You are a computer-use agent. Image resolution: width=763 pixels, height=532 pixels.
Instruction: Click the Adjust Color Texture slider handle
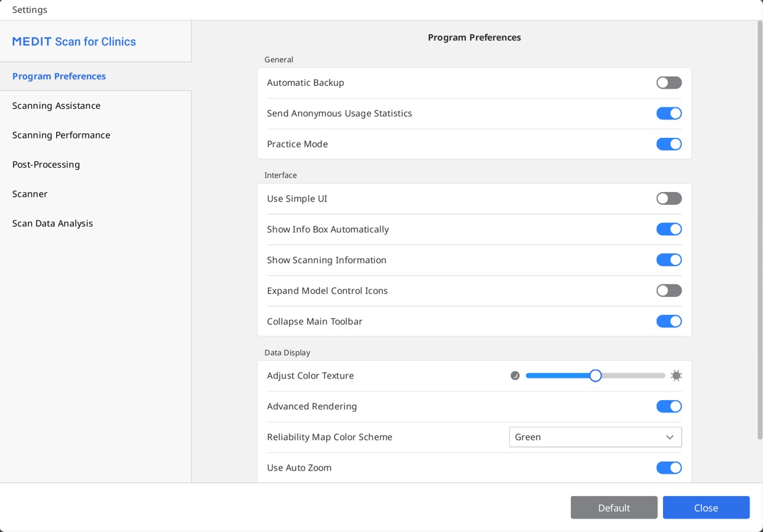pyautogui.click(x=595, y=375)
